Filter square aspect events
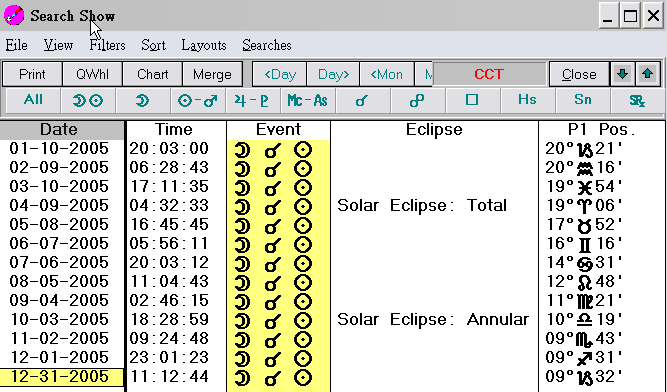 click(x=472, y=101)
